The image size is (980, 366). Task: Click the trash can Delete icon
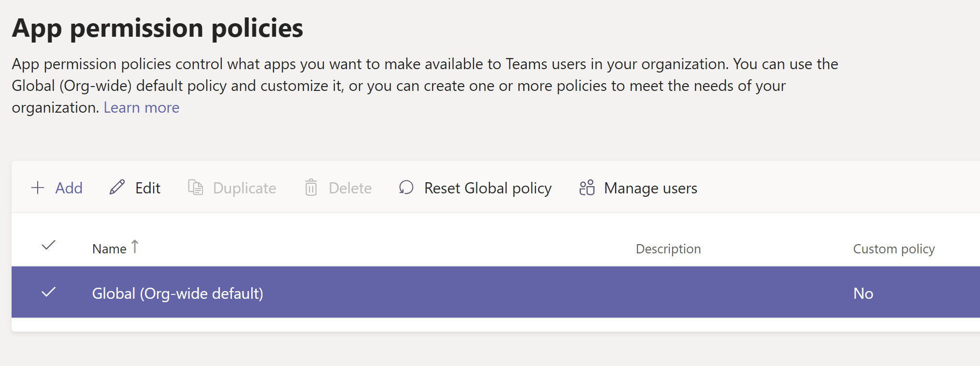click(x=311, y=188)
